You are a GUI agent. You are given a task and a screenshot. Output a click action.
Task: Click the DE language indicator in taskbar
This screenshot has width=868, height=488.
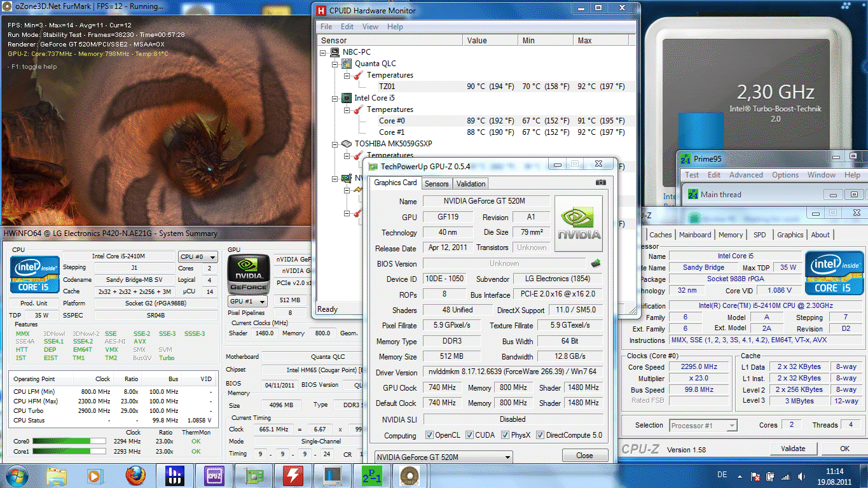click(722, 475)
